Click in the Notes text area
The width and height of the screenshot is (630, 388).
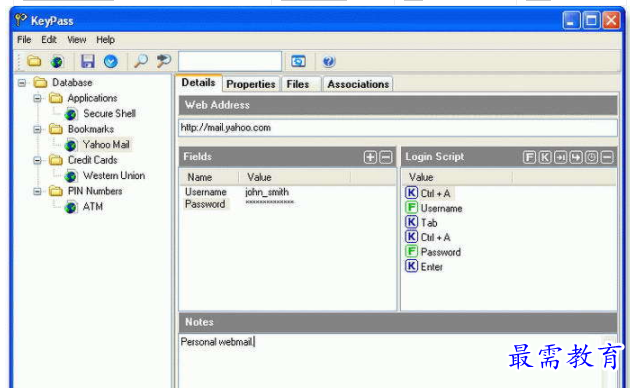click(x=392, y=360)
